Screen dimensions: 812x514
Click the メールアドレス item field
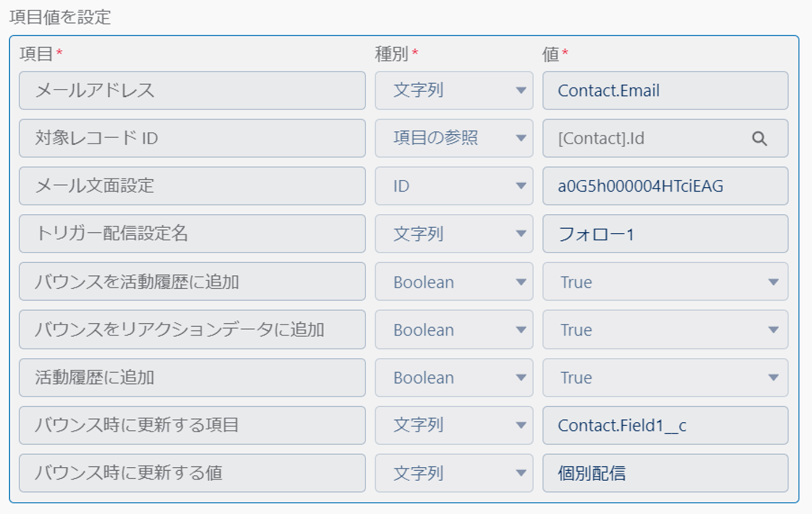[x=192, y=90]
